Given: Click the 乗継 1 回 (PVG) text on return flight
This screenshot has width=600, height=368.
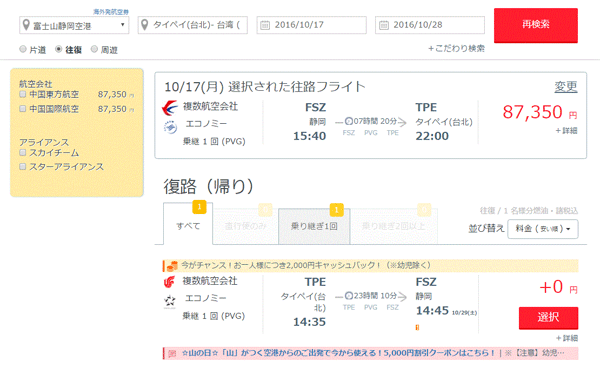Looking at the screenshot, I should tap(214, 316).
